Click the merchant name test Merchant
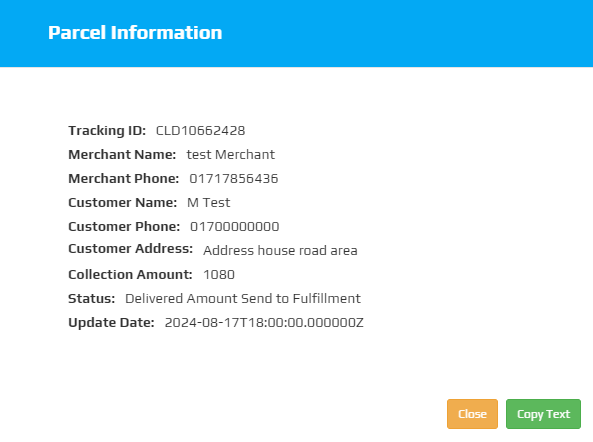This screenshot has height=442, width=593. click(231, 155)
